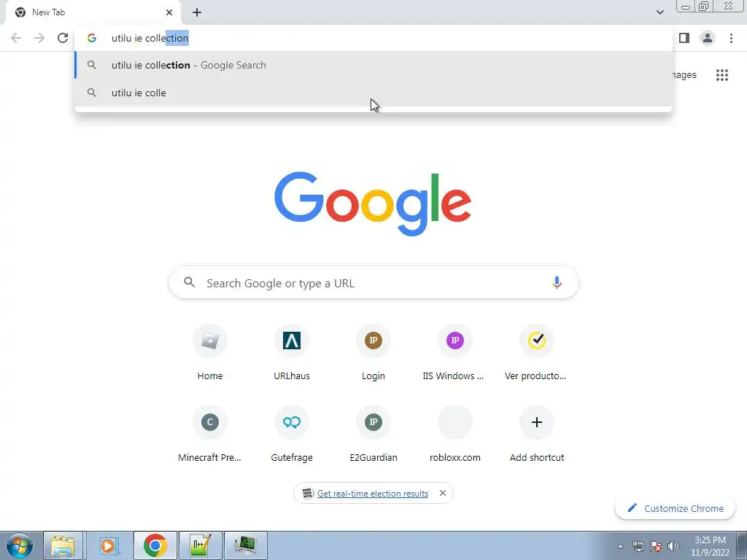Open the volume speaker tray icon
Viewport: 747px width, 560px height.
[x=673, y=546]
